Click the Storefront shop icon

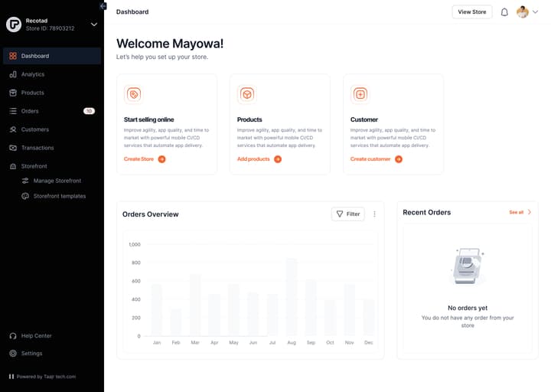coord(13,166)
